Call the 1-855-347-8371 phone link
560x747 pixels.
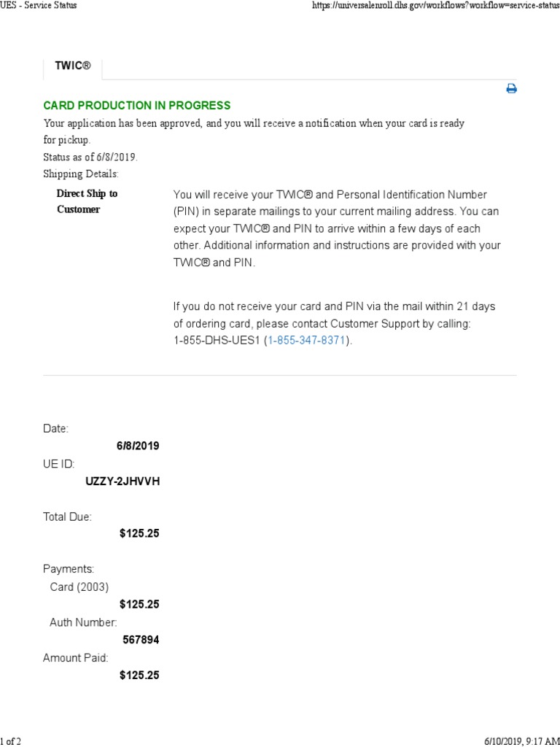tap(307, 341)
